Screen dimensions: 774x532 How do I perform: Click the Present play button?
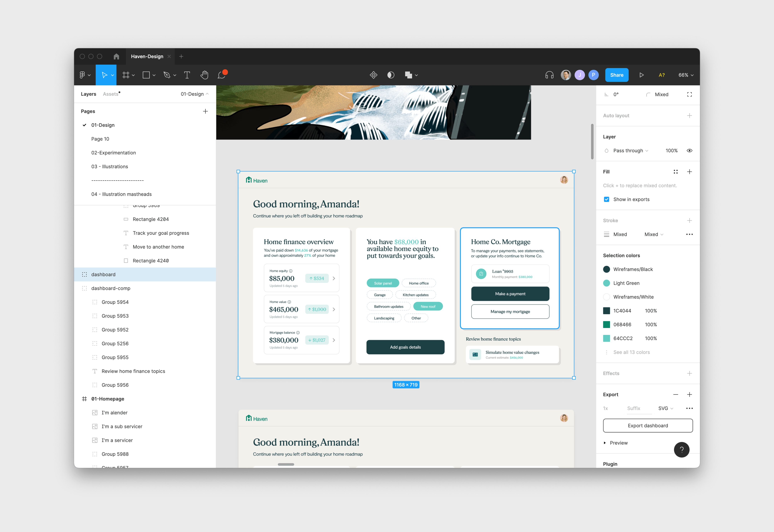[x=641, y=75]
